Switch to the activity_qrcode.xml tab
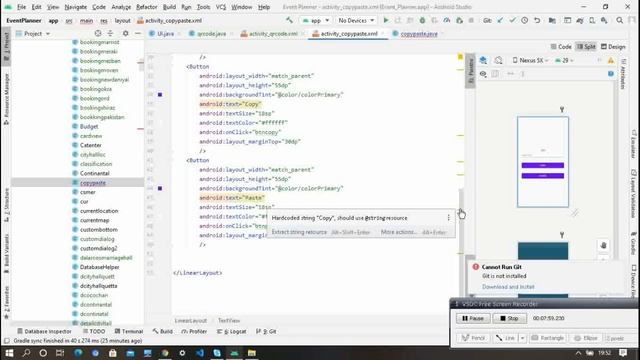 click(x=273, y=34)
